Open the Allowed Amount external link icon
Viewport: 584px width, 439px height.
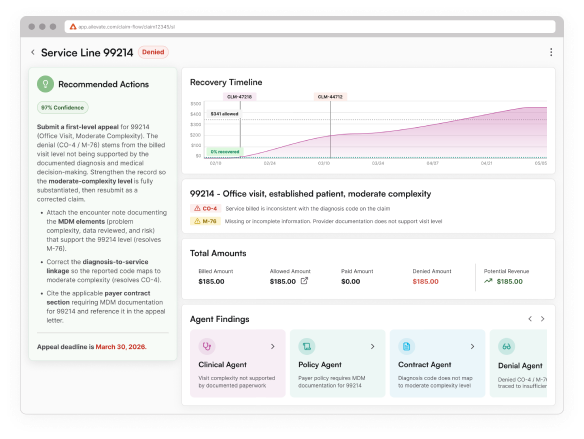pos(304,281)
